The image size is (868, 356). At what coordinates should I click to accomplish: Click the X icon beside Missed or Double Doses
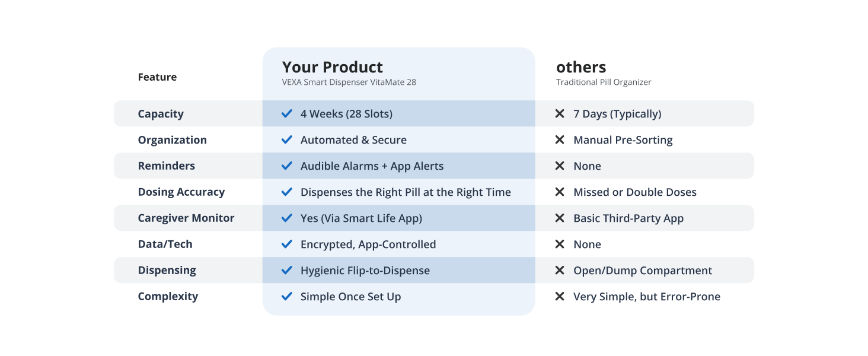coord(560,192)
